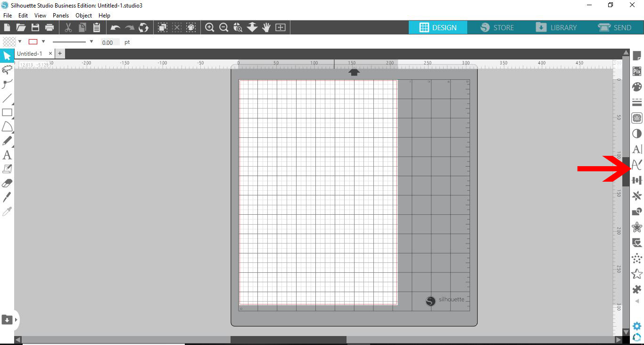
Task: Click the Copy icon in the toolbar
Action: click(83, 27)
